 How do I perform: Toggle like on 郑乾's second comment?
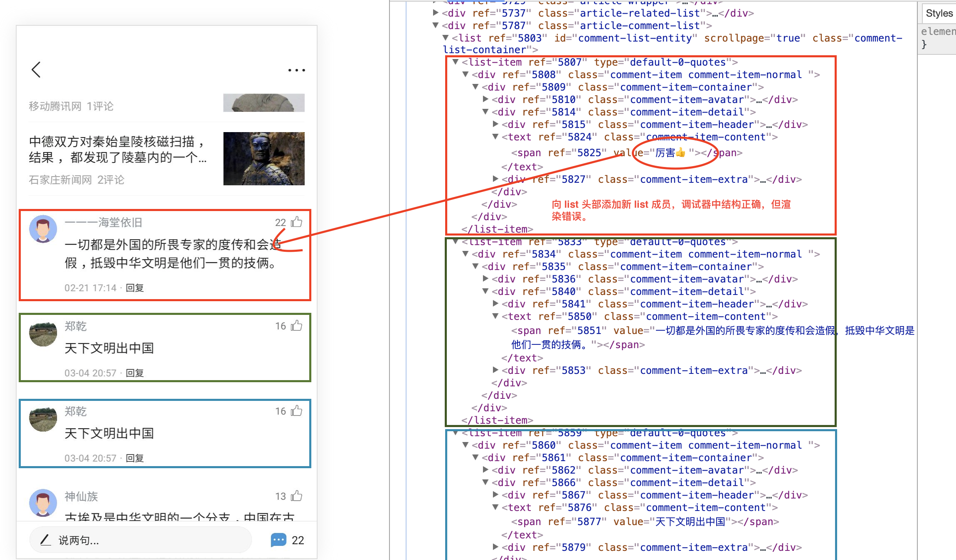pyautogui.click(x=296, y=411)
